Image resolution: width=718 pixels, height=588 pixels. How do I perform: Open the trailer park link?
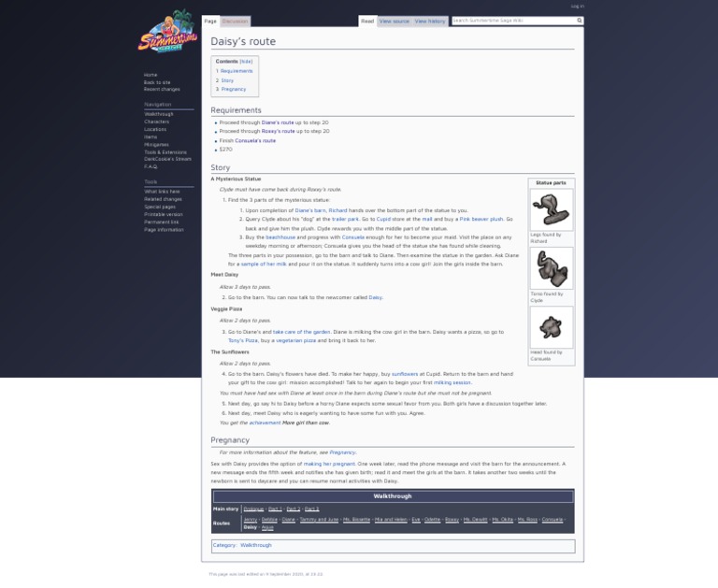[x=345, y=220]
